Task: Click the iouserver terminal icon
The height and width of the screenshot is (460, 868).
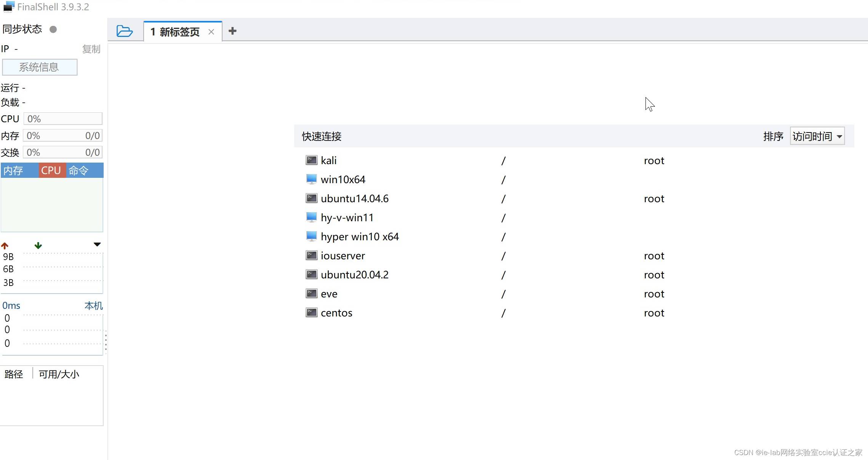Action: 312,256
